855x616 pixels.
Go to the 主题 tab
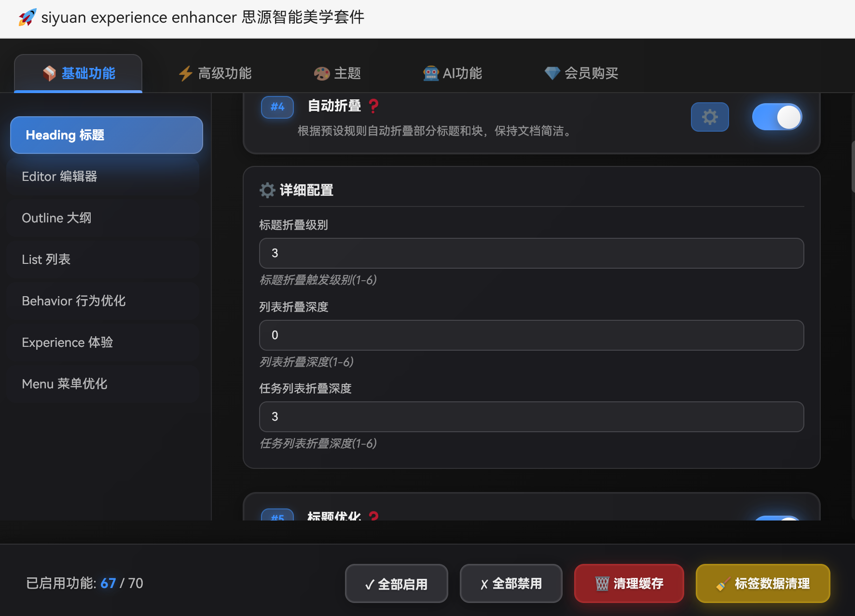(337, 73)
